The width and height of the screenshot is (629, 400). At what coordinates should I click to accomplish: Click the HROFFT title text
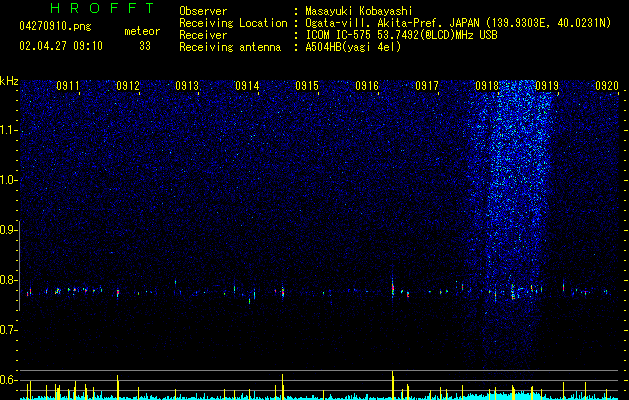point(103,8)
